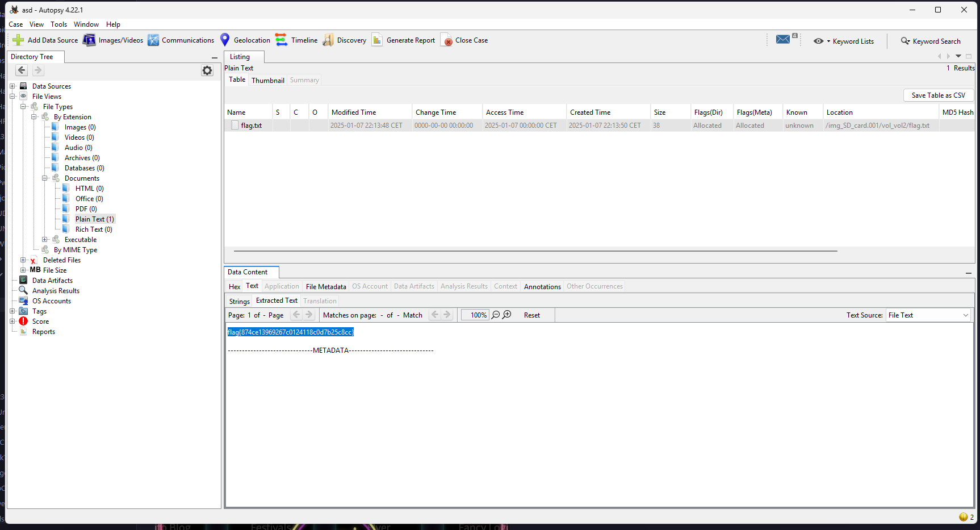This screenshot has width=980, height=530.
Task: Expand the Deleted Files node
Action: click(23, 260)
